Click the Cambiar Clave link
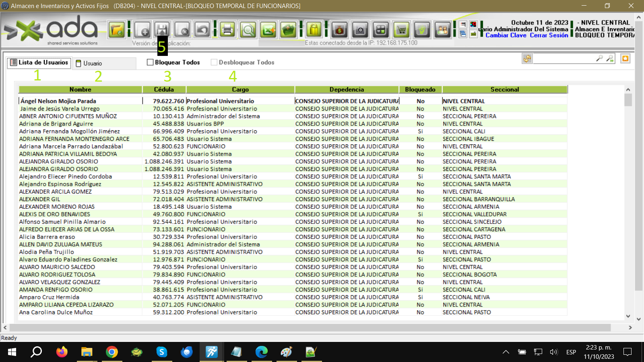 coord(506,35)
